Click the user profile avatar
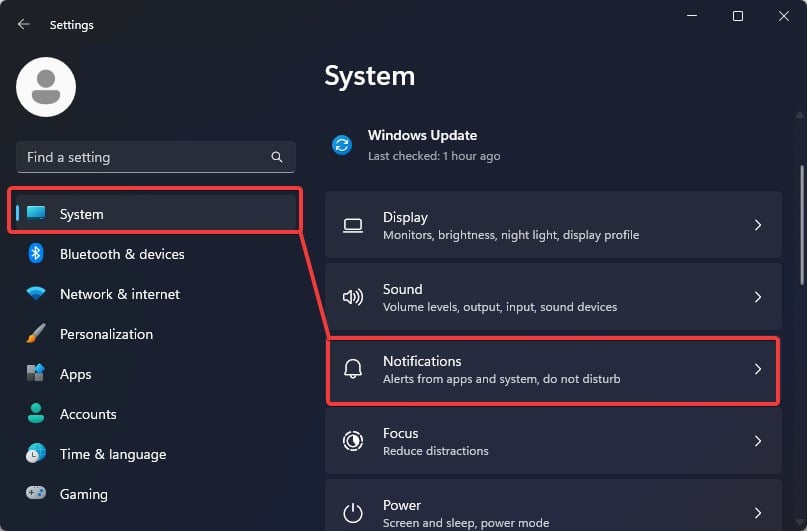 (x=46, y=87)
